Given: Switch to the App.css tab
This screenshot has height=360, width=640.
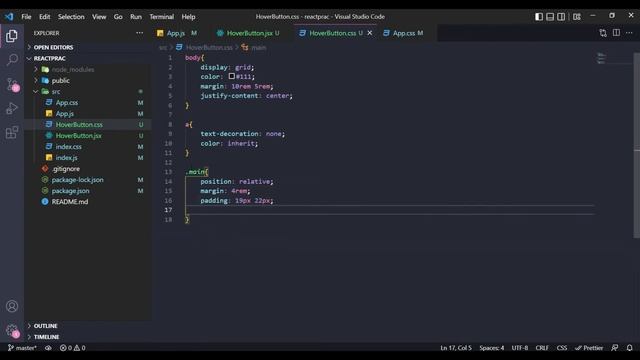Looking at the screenshot, I should 403,33.
